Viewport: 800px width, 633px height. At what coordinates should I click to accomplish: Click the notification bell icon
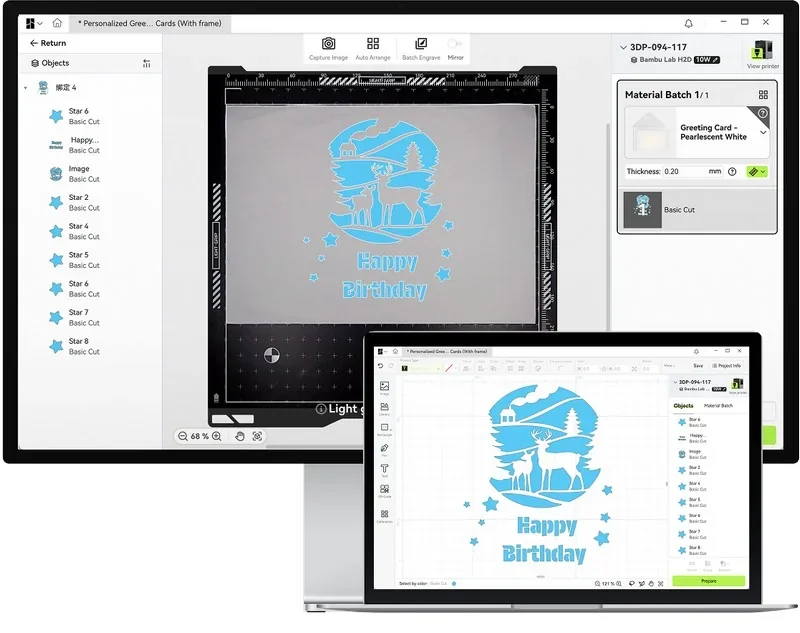pyautogui.click(x=687, y=20)
